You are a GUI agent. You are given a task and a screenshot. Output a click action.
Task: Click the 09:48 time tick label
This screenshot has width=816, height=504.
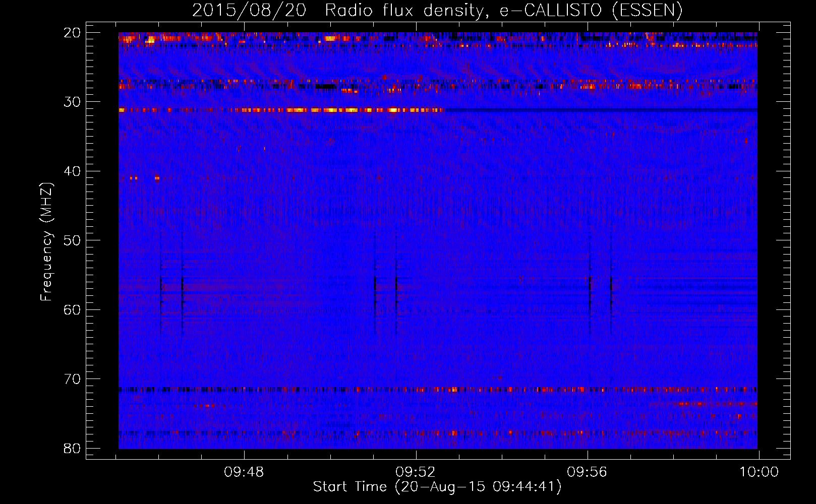click(x=244, y=472)
